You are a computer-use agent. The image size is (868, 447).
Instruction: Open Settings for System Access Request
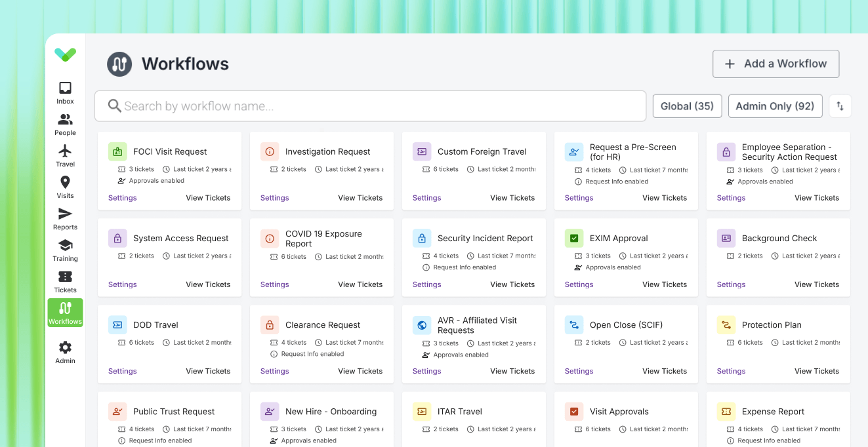123,284
